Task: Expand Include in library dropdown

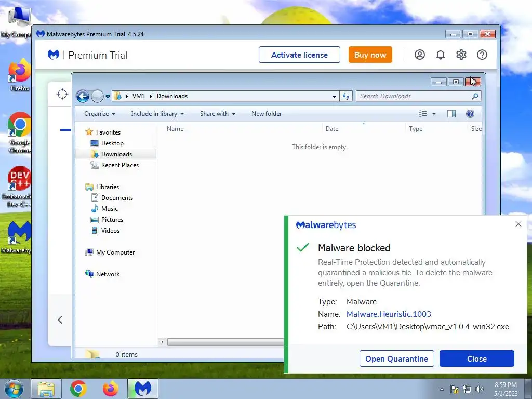Action: click(x=157, y=114)
